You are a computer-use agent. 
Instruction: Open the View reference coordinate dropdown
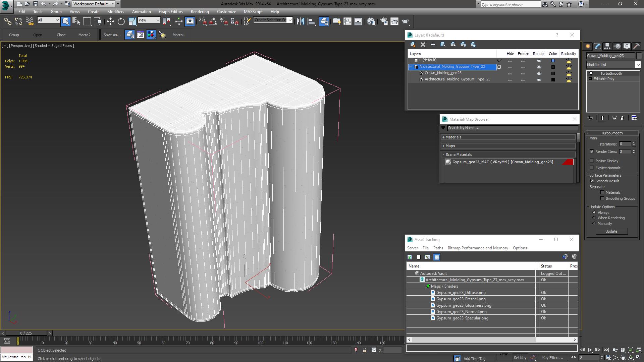pos(149,20)
